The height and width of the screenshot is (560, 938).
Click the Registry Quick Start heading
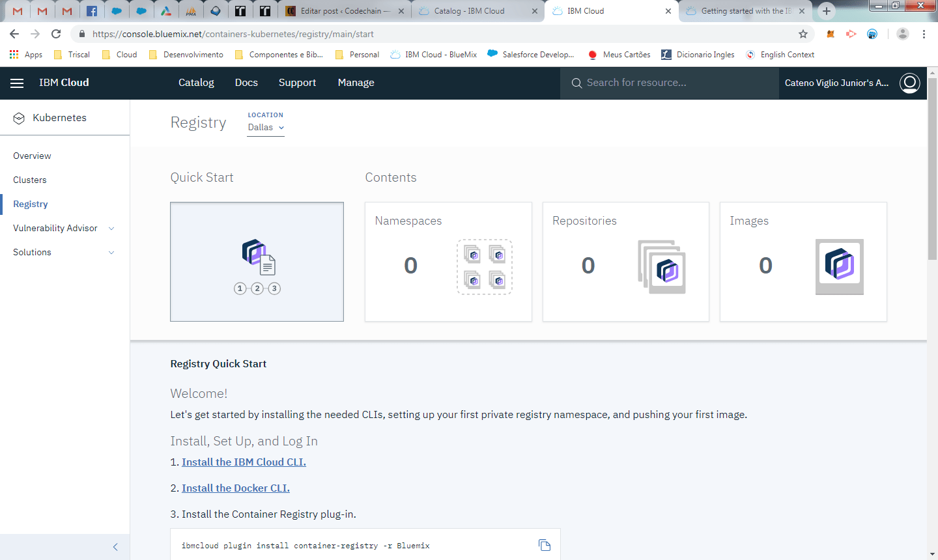tap(218, 364)
